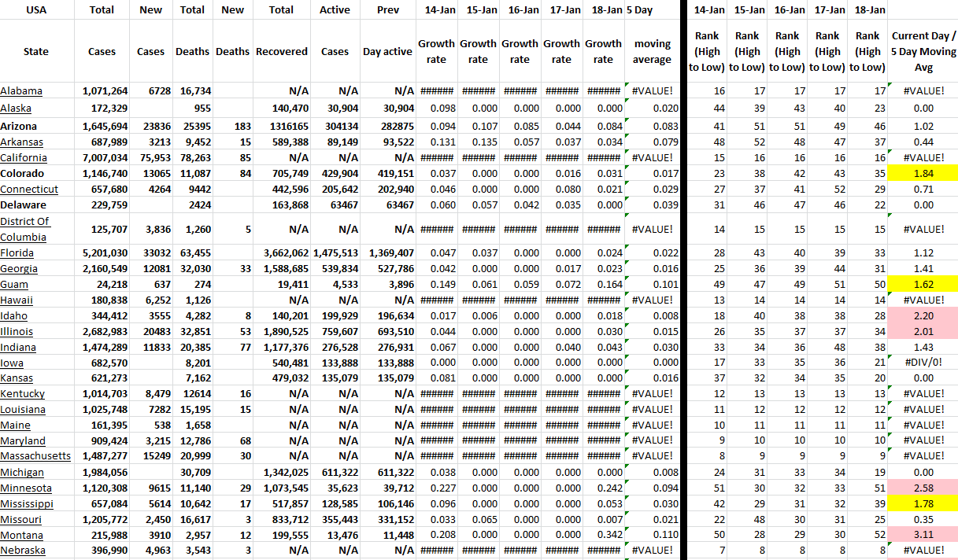This screenshot has width=958, height=560.
Task: Select the pink cell showing 2.58
Action: 923,488
